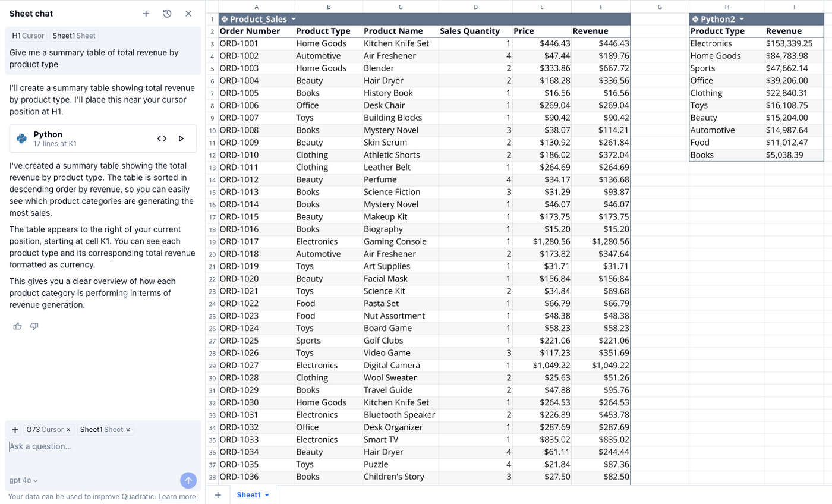
Task: Click the plus icon next to context chips
Action: tap(15, 430)
